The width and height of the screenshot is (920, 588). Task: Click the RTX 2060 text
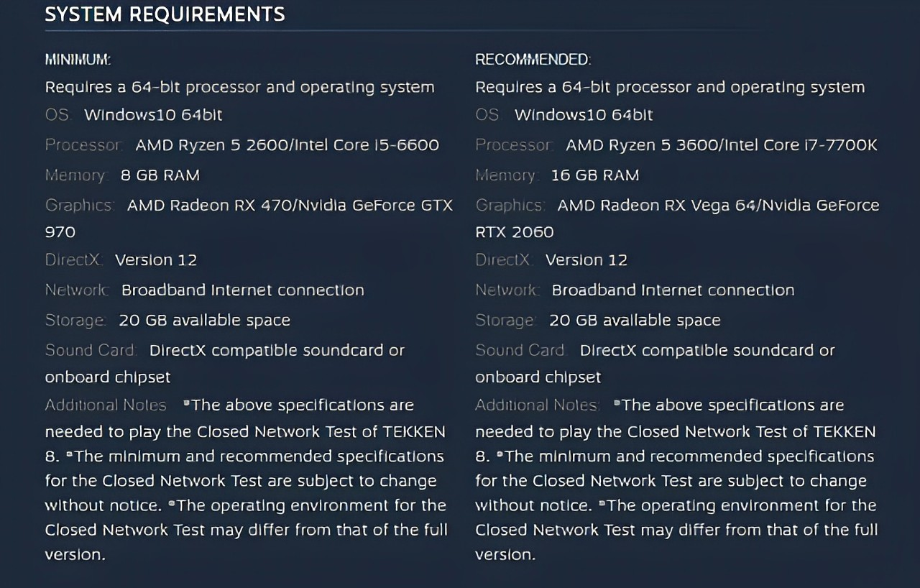pos(514,232)
